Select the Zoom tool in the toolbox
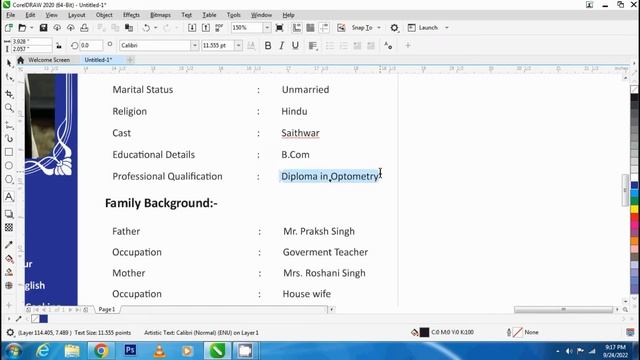Image resolution: width=640 pixels, height=360 pixels. pyautogui.click(x=9, y=108)
